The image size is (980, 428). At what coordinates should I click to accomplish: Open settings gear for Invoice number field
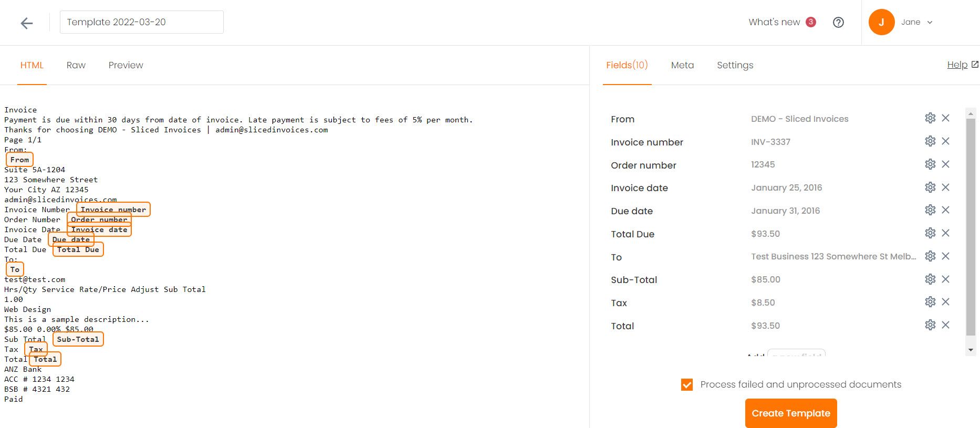[x=930, y=141]
